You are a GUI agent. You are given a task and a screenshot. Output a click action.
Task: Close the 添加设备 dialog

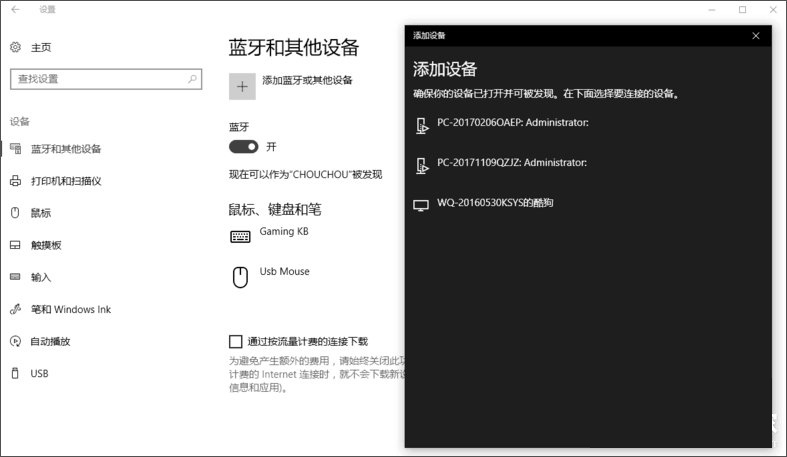756,35
